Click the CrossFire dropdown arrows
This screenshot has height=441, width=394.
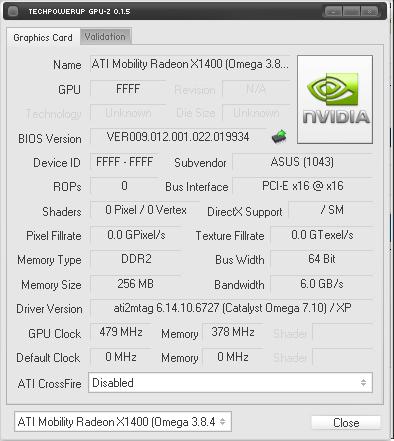point(363,383)
